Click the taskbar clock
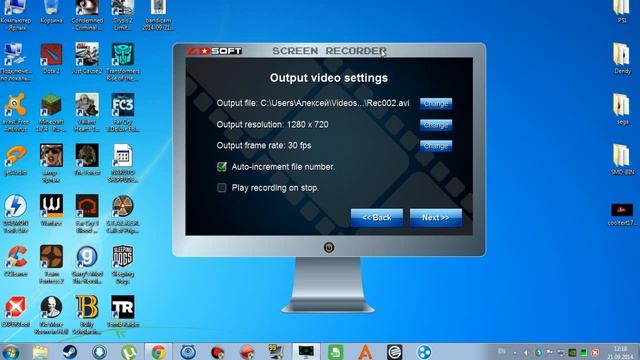Screen dimensions: 640x360 [620, 353]
